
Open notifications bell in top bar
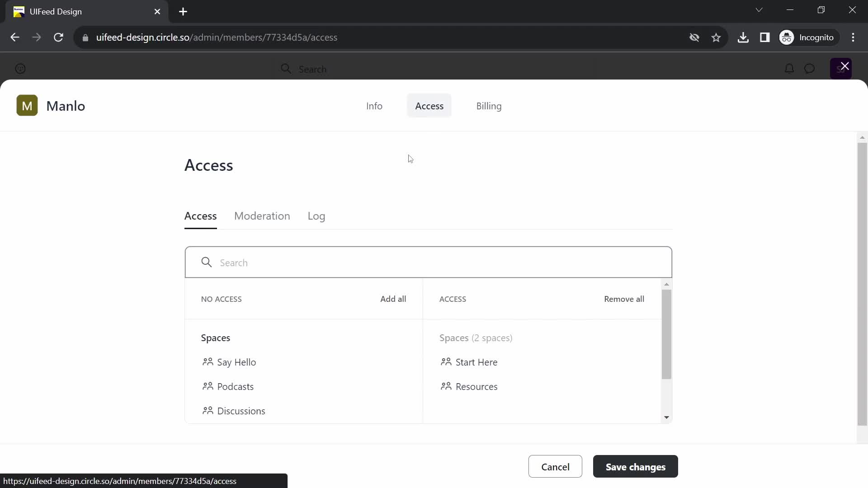coord(789,69)
